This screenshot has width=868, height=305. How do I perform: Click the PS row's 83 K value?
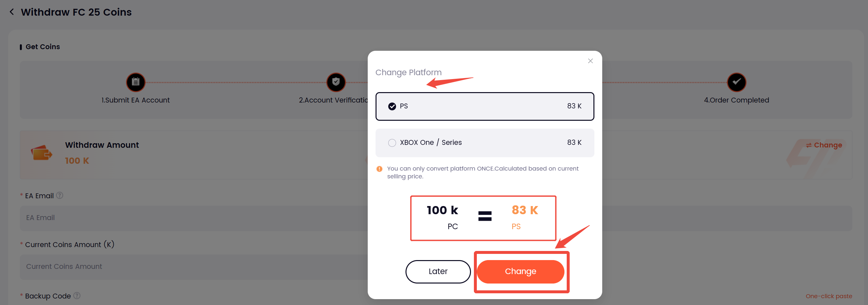(x=574, y=106)
